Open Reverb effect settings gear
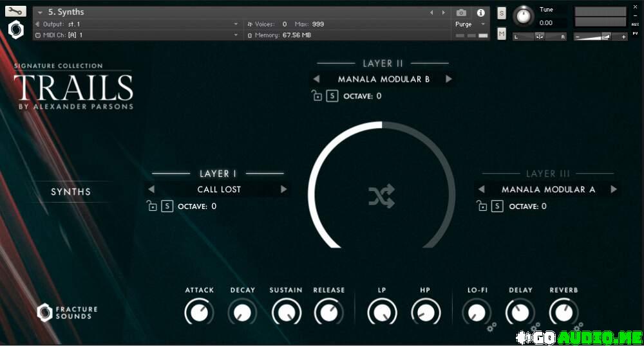644x346 pixels. (x=578, y=327)
